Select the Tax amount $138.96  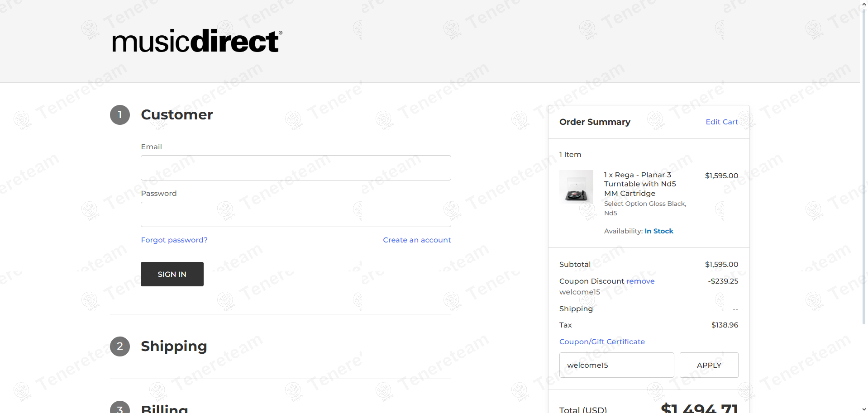[725, 325]
